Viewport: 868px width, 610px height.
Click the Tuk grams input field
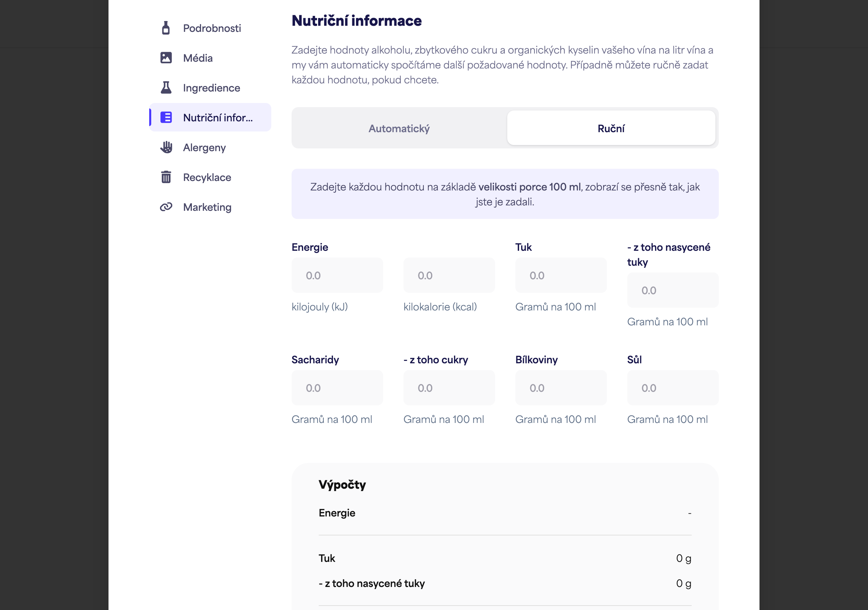[561, 276]
